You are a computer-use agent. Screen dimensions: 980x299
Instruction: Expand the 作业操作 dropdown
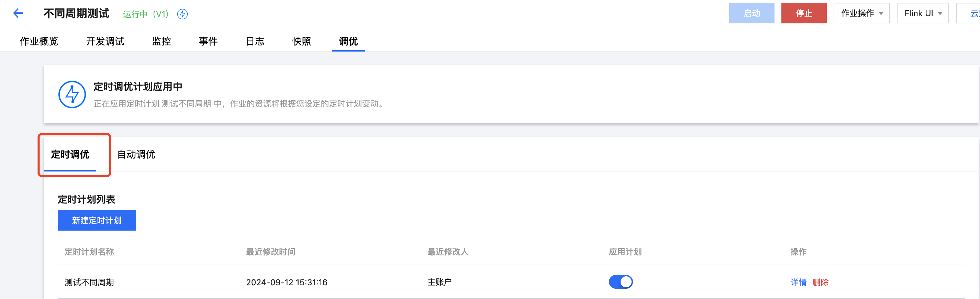pos(861,13)
